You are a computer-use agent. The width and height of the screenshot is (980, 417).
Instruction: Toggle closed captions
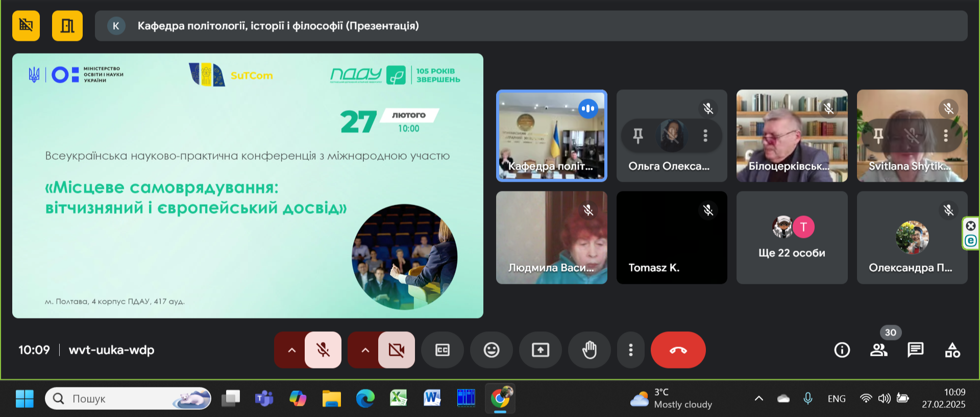[x=442, y=350]
